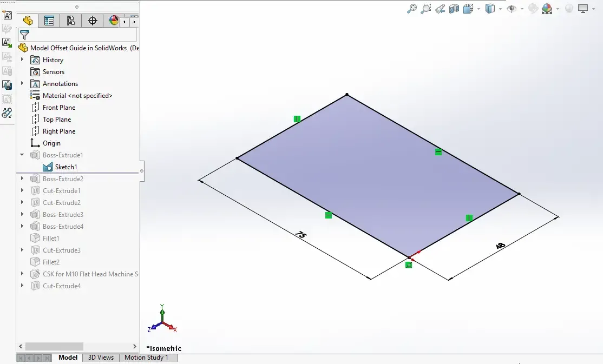Select the Fillet2 feature

(x=51, y=262)
